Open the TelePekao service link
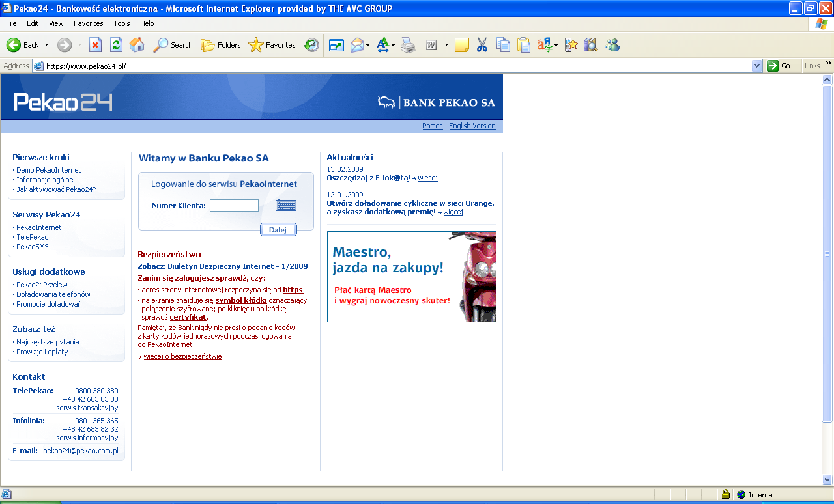 point(32,237)
